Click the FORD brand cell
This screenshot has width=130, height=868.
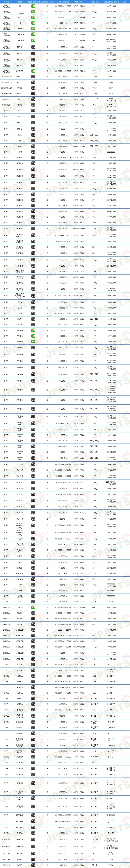coord(6,602)
